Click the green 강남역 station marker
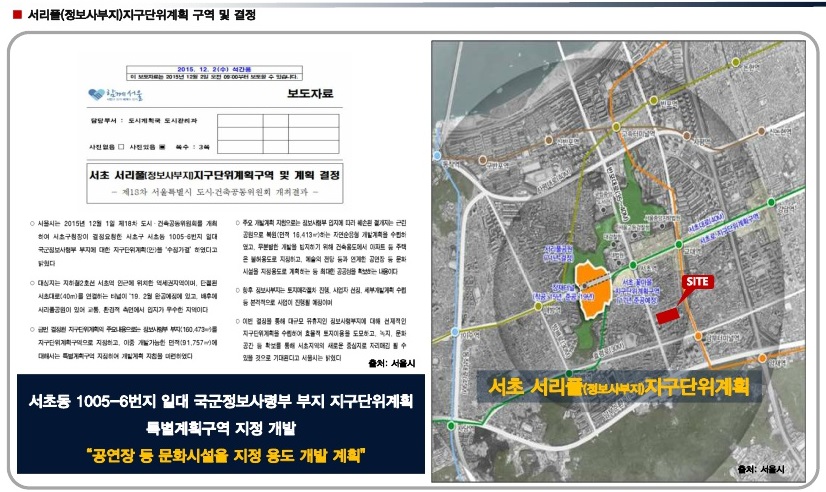Viewport: 826px width, 492px height. point(771,202)
